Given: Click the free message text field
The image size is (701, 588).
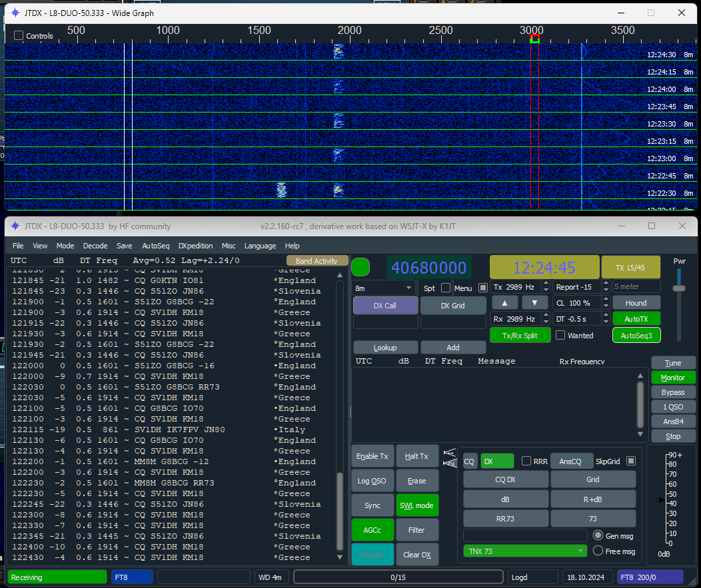Looking at the screenshot, I should 525,535.
